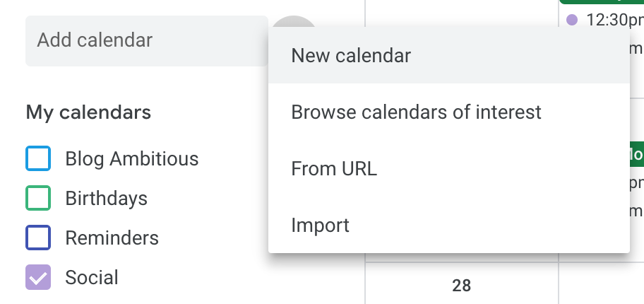Open the Import option

click(x=449, y=225)
